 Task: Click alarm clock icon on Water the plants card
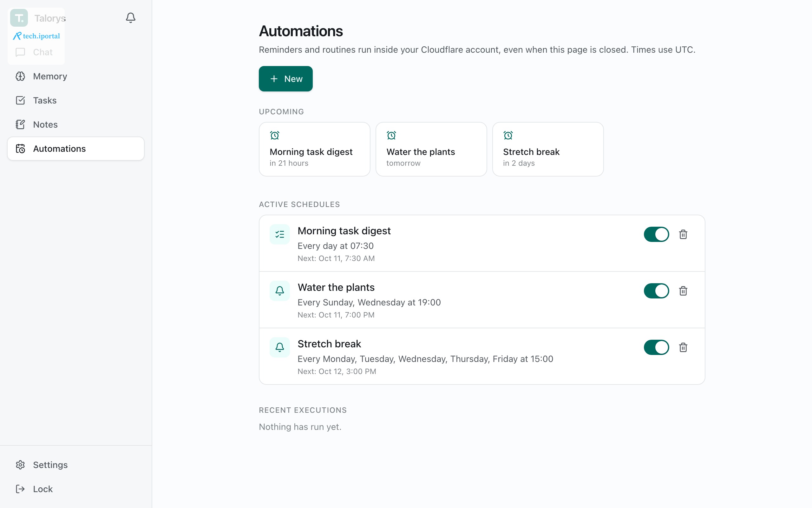(391, 135)
